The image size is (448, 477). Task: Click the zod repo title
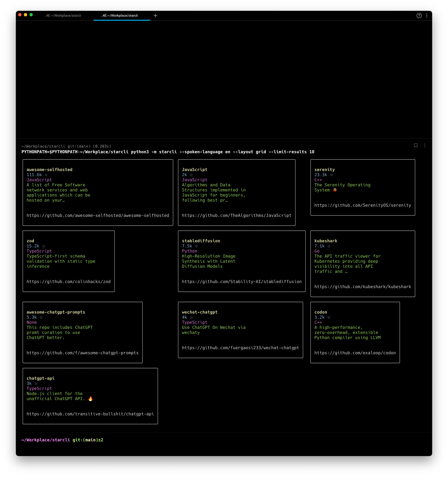(x=30, y=241)
